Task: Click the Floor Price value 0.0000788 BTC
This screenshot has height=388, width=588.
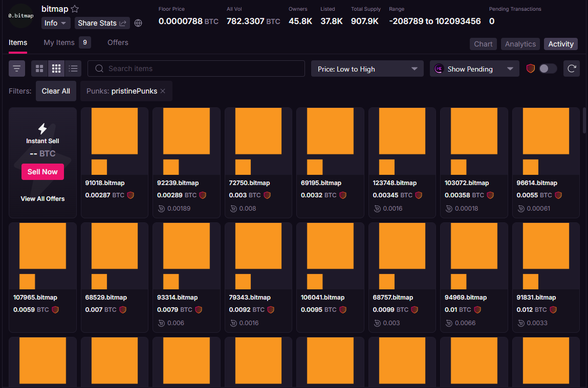Action: coord(188,21)
